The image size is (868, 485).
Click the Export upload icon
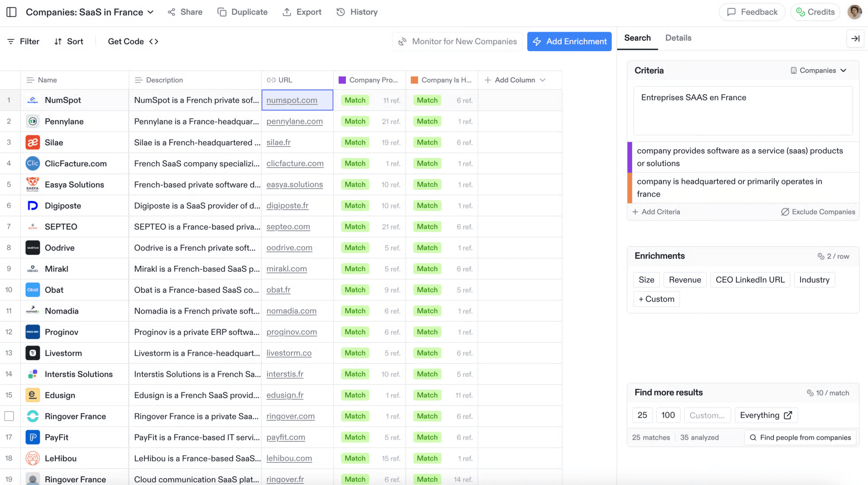287,12
